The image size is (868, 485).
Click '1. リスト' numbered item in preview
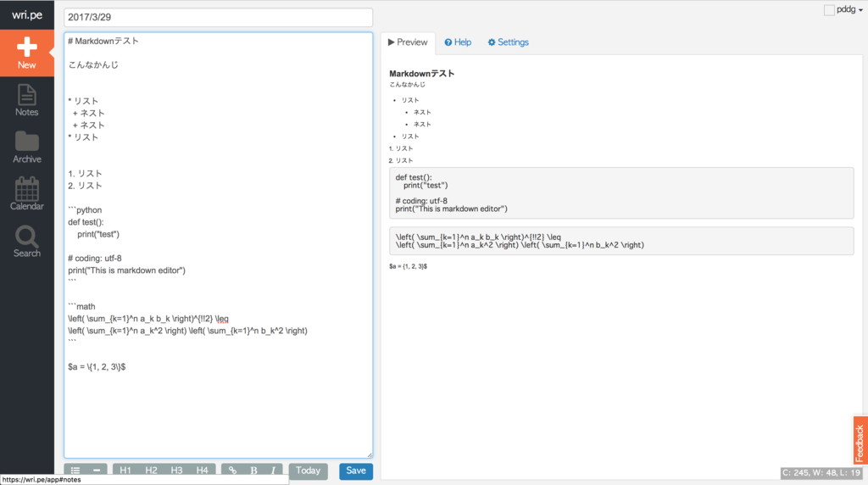click(401, 148)
